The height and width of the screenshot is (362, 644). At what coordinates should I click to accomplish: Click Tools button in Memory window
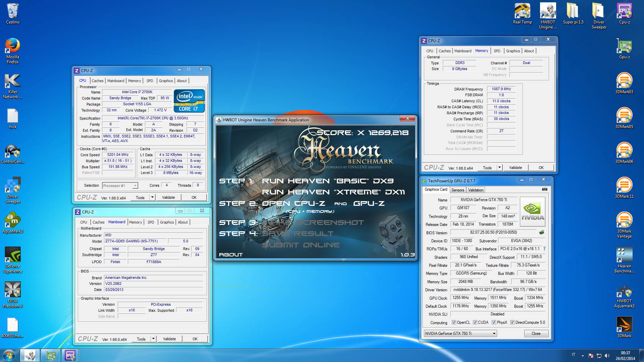487,168
